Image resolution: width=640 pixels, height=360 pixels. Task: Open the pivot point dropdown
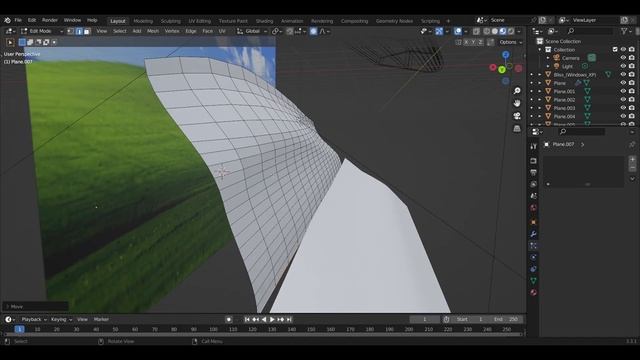(x=277, y=31)
